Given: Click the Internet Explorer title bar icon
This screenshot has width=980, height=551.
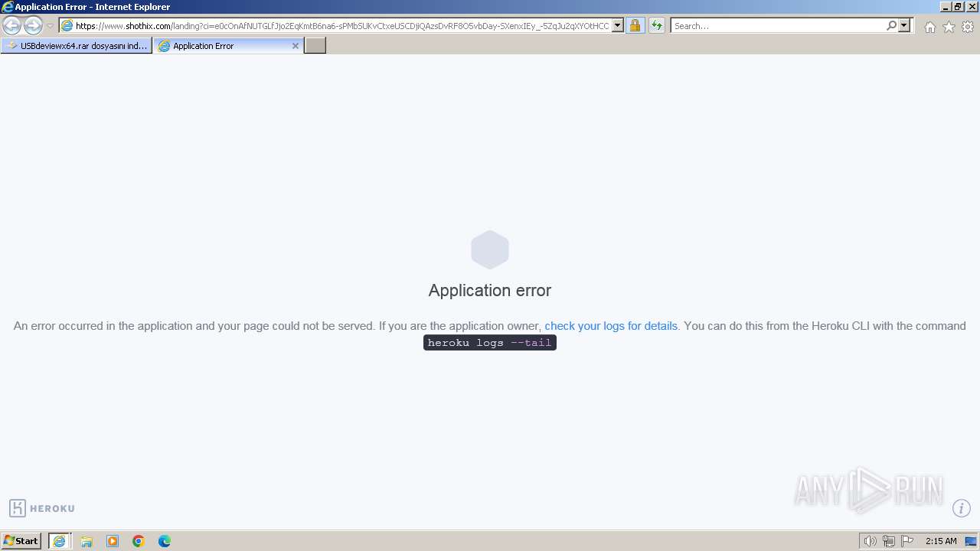Looking at the screenshot, I should point(8,7).
